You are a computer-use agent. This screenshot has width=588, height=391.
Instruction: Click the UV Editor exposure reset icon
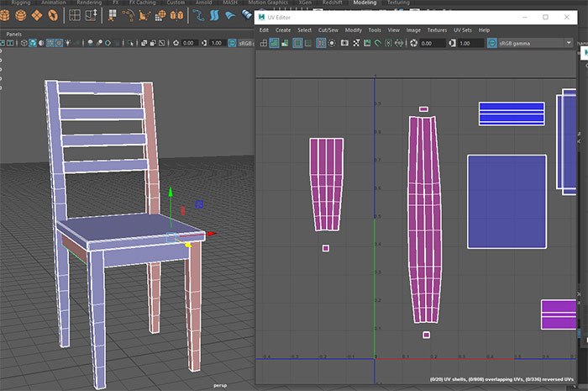click(x=412, y=43)
